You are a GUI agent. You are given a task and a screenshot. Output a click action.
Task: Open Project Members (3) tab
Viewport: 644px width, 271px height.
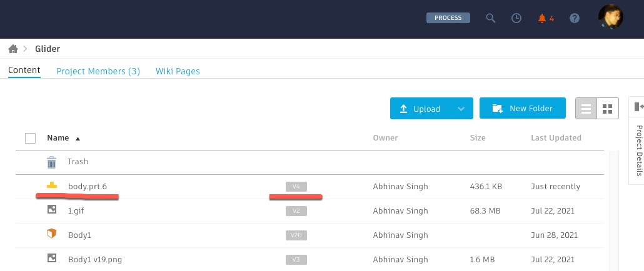pos(98,71)
